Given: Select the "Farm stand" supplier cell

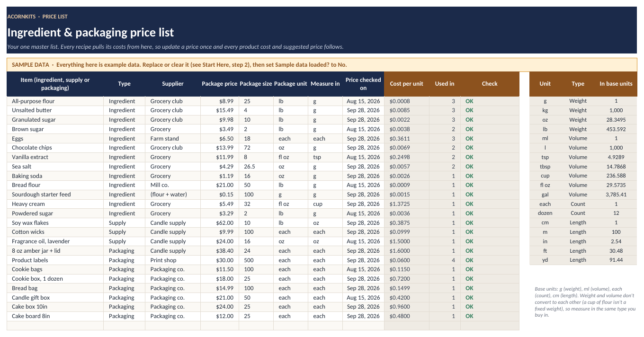Looking at the screenshot, I should pos(173,139).
